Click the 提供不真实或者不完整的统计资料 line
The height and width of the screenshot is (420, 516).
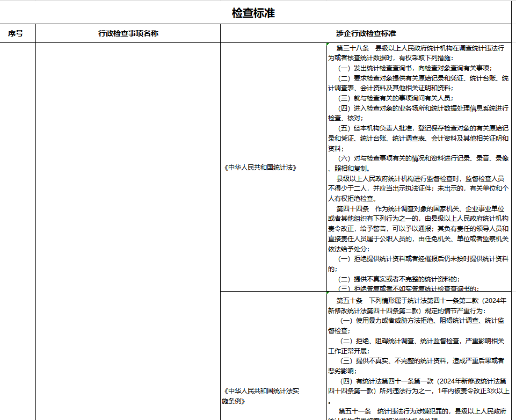click(398, 279)
